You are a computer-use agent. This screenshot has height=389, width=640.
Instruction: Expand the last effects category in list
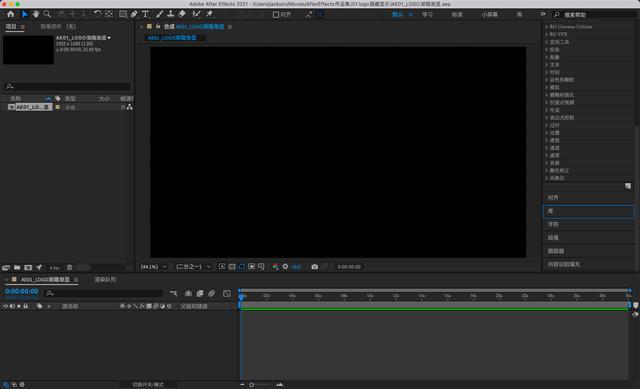click(547, 178)
